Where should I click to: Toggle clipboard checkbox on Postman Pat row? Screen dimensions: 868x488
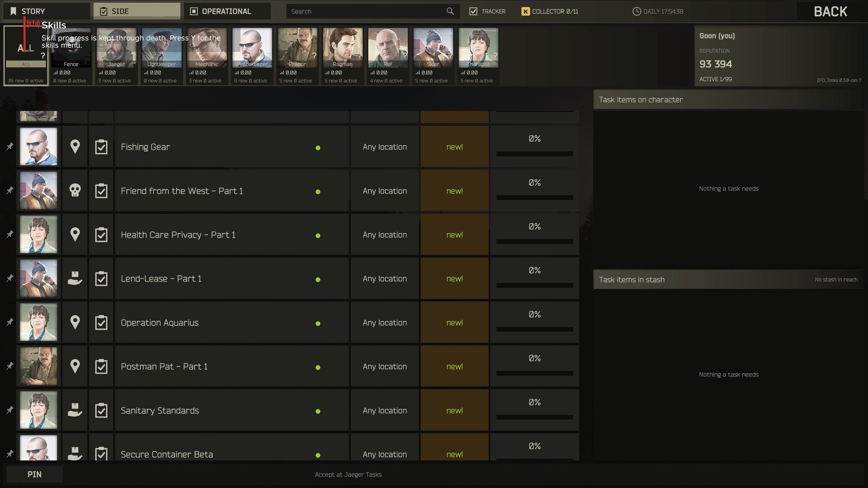[x=101, y=366]
